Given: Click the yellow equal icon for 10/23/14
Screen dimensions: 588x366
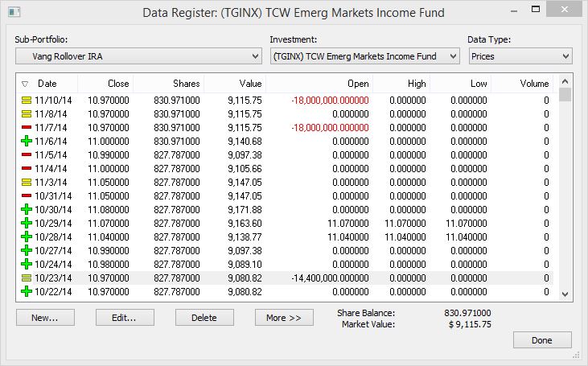Looking at the screenshot, I should coord(27,278).
